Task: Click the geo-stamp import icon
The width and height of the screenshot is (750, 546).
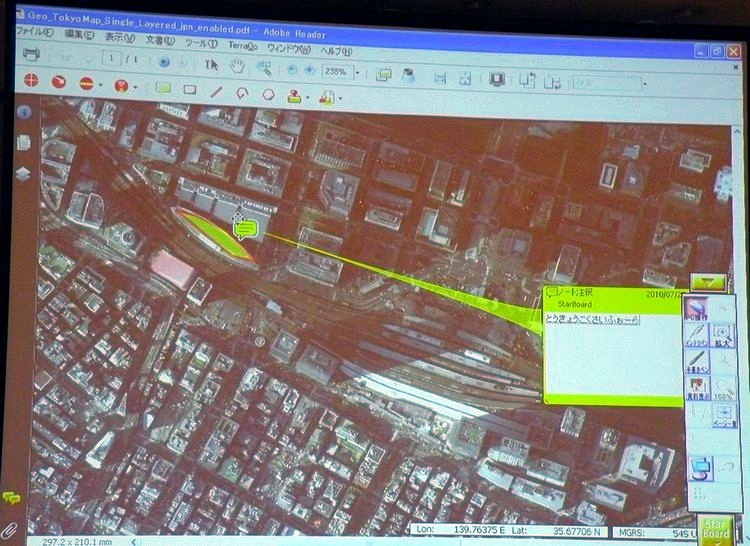Action: coord(327,98)
